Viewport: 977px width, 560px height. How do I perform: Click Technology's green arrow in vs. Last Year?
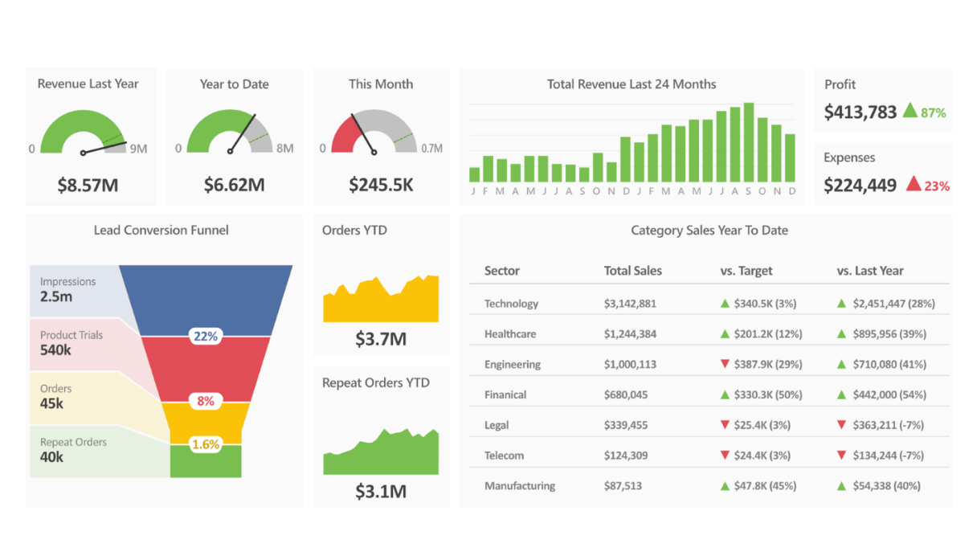point(842,304)
